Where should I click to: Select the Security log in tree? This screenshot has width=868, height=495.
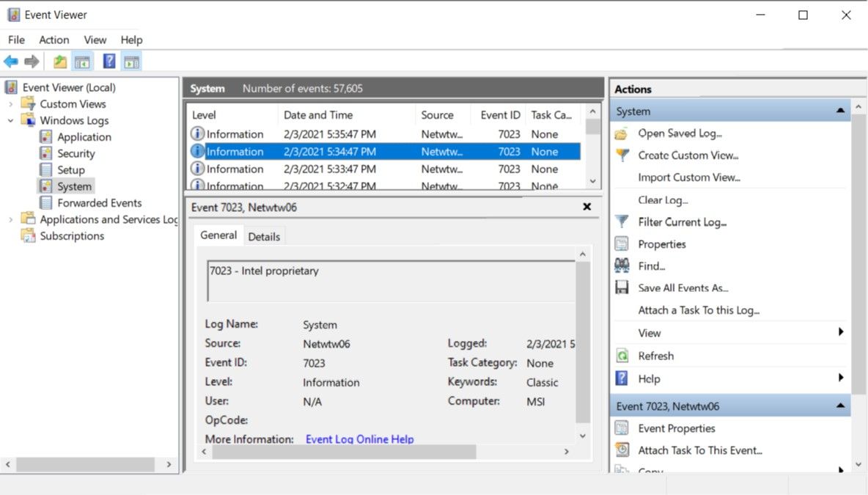coord(76,153)
